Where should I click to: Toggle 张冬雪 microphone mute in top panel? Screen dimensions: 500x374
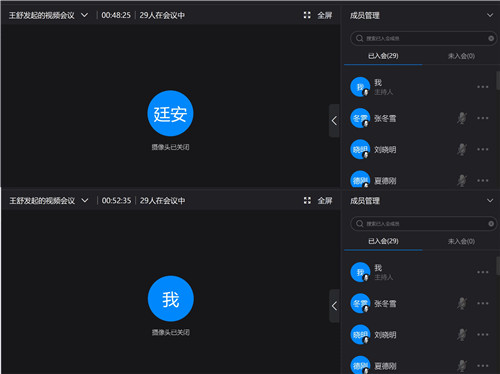tap(462, 118)
